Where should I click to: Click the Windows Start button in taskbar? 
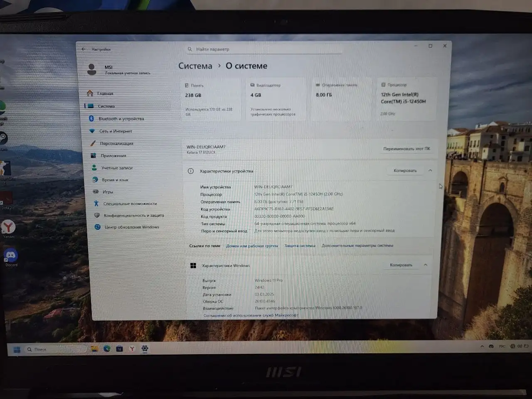pos(17,349)
